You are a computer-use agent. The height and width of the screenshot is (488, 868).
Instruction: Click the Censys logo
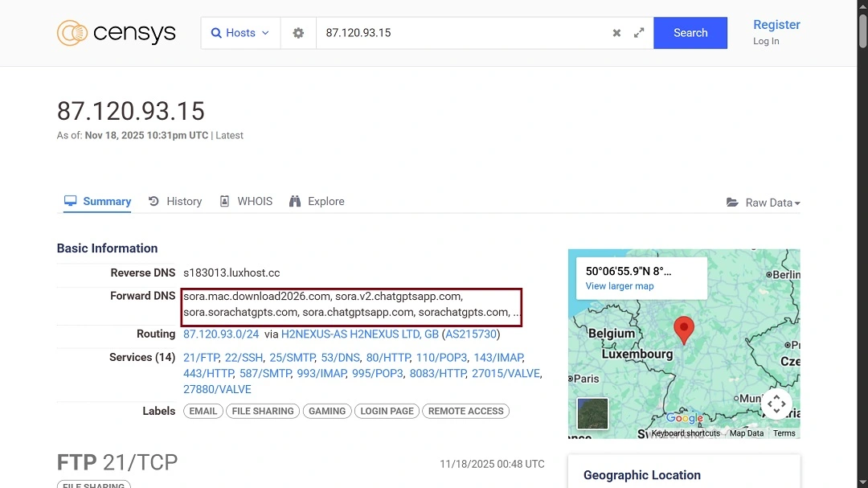[x=116, y=32]
